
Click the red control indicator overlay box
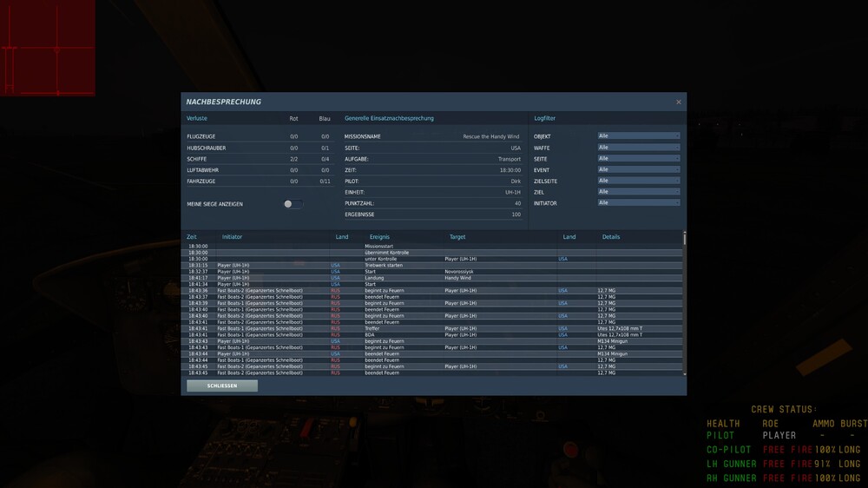(48, 48)
